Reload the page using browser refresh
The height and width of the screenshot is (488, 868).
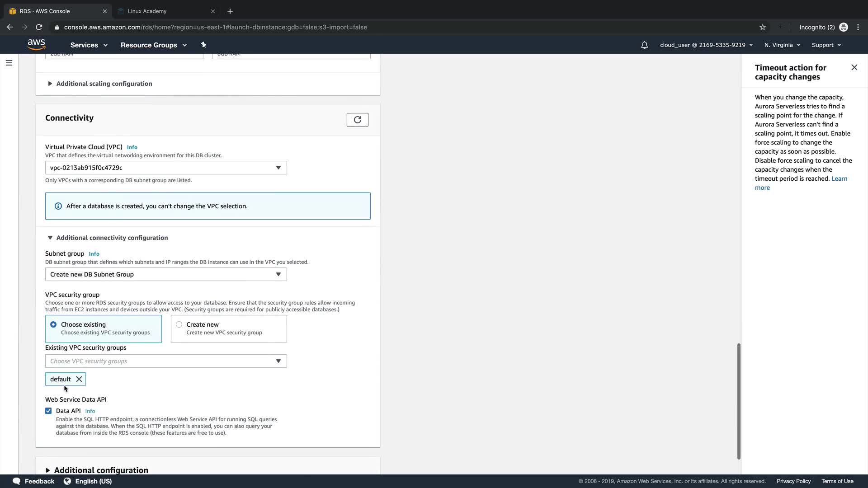(x=39, y=27)
